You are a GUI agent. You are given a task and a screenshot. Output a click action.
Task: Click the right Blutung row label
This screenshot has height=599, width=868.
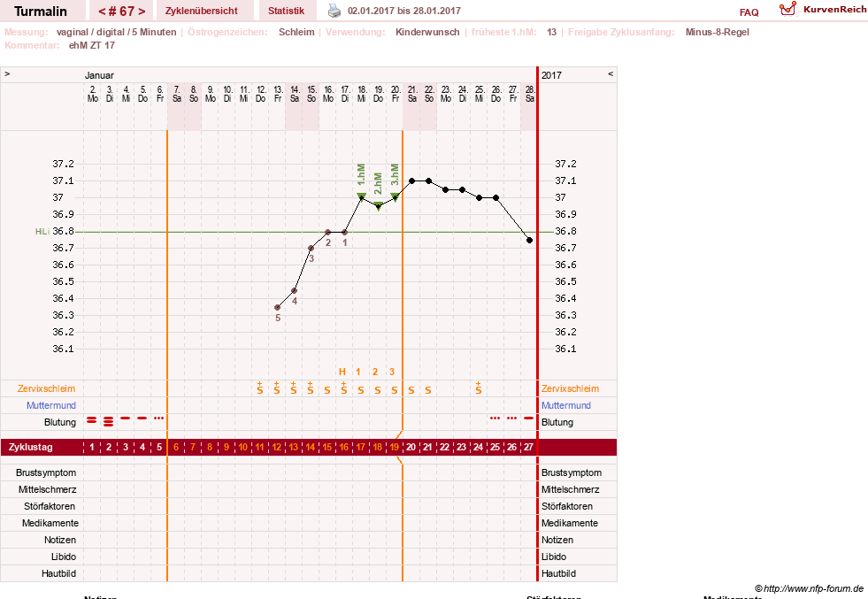pyautogui.click(x=557, y=422)
